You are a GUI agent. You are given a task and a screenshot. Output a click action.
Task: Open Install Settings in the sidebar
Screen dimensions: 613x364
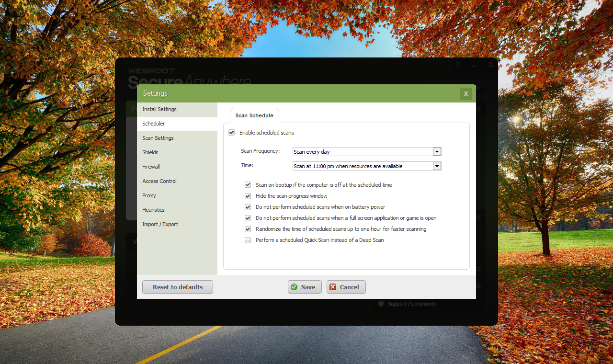click(x=159, y=109)
